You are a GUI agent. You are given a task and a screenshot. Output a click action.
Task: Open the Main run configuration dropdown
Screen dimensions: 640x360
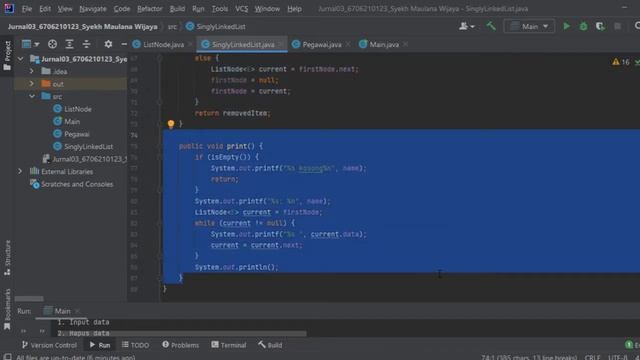(x=529, y=27)
